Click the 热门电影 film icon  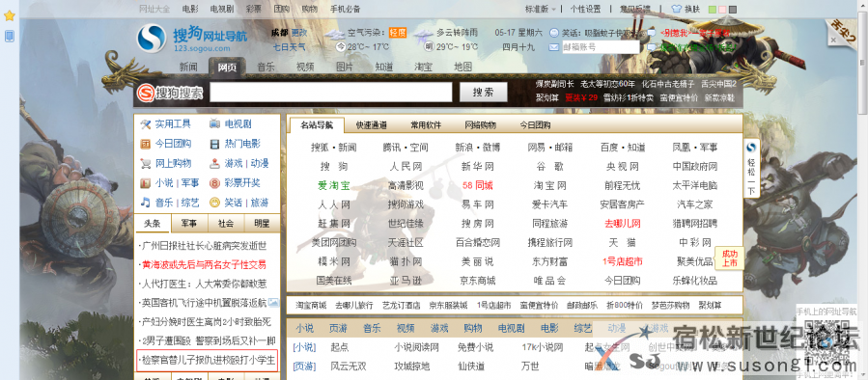[x=214, y=144]
